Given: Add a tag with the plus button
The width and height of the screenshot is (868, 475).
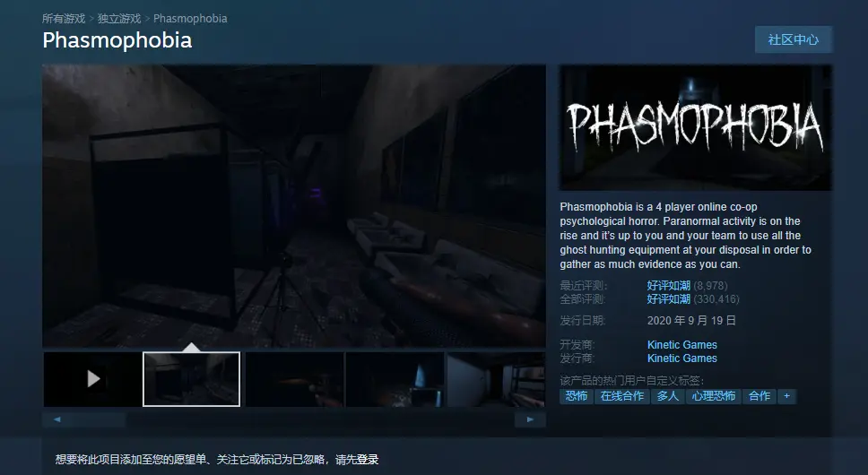Looking at the screenshot, I should coord(786,396).
